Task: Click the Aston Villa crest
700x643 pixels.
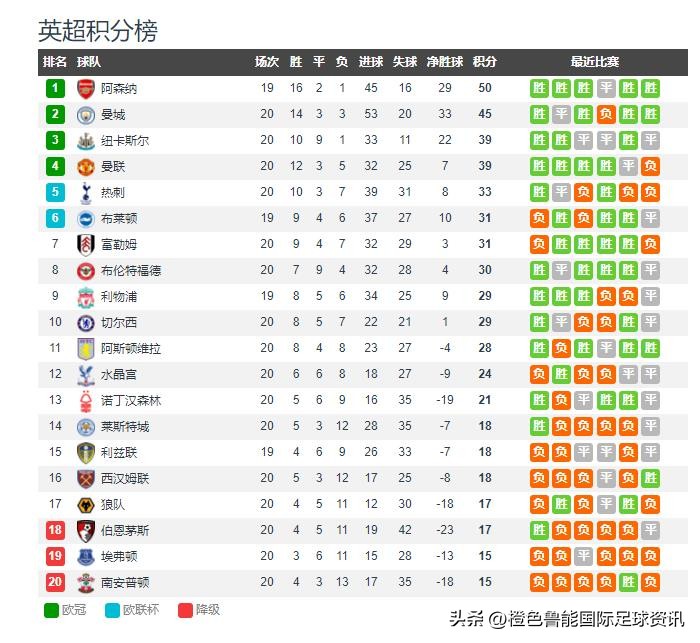Action: point(85,348)
